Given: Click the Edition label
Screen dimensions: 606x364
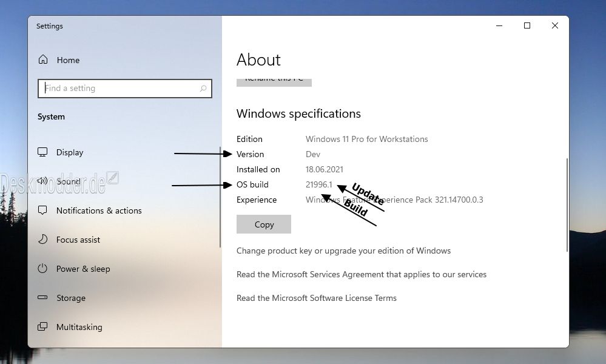Looking at the screenshot, I should pos(249,139).
